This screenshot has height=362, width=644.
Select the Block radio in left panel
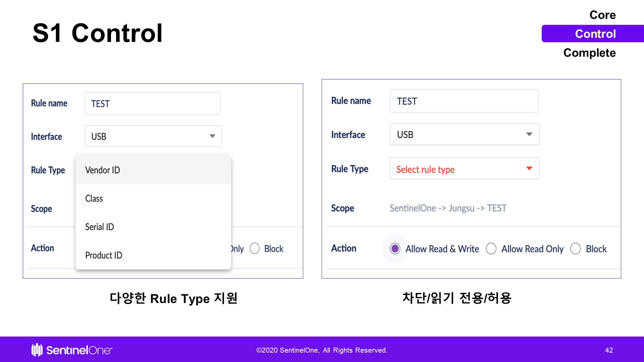(x=255, y=249)
